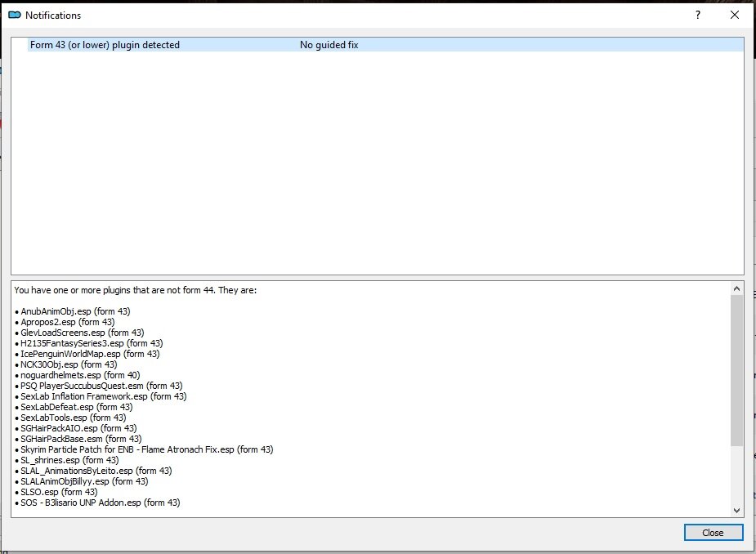This screenshot has width=756, height=554.
Task: Click the NCK30Obj.esp entry
Action: (x=68, y=364)
